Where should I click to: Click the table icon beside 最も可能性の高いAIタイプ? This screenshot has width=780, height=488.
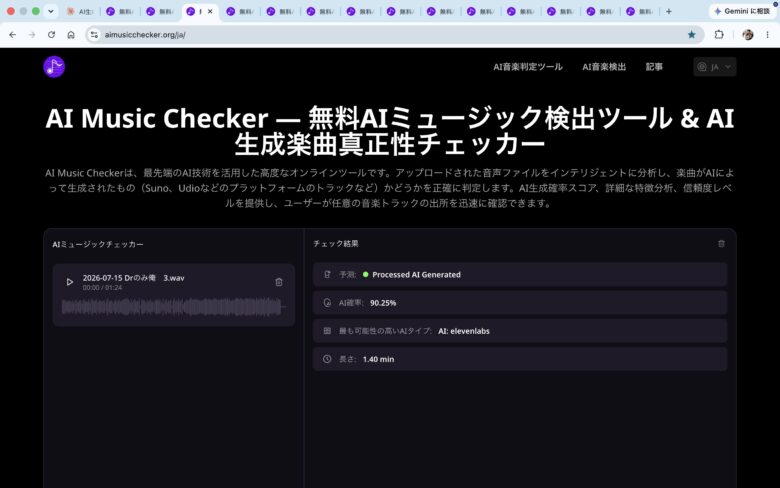(x=327, y=331)
